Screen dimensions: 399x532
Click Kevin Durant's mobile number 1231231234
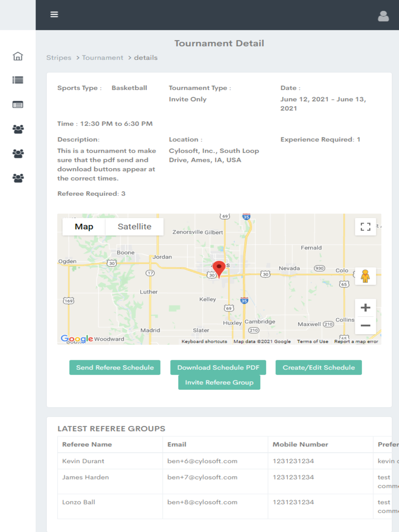[x=293, y=461]
